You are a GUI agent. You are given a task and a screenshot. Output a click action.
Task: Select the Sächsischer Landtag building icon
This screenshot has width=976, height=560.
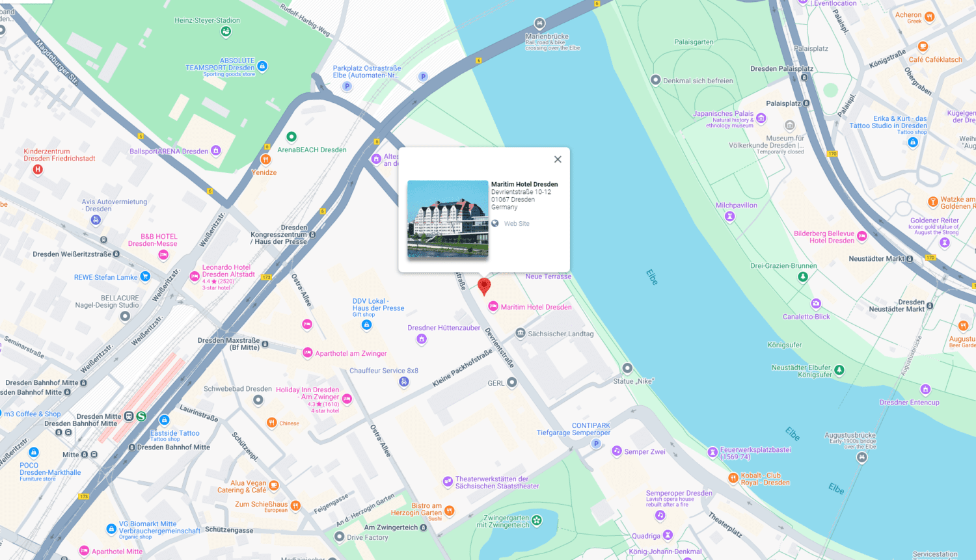coord(521,334)
